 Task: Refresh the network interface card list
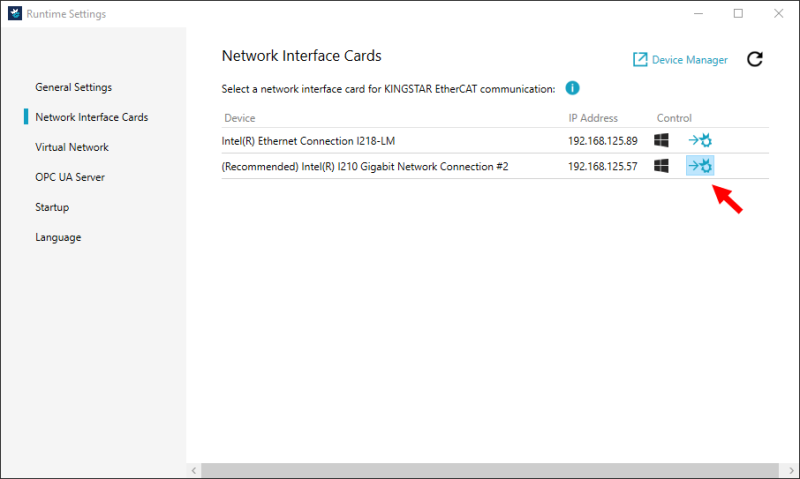(755, 60)
